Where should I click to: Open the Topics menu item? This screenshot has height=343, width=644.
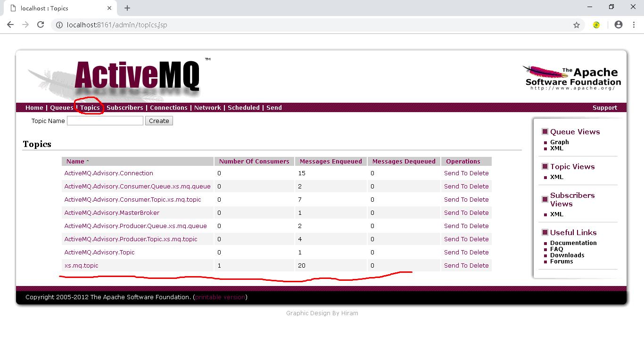point(90,107)
